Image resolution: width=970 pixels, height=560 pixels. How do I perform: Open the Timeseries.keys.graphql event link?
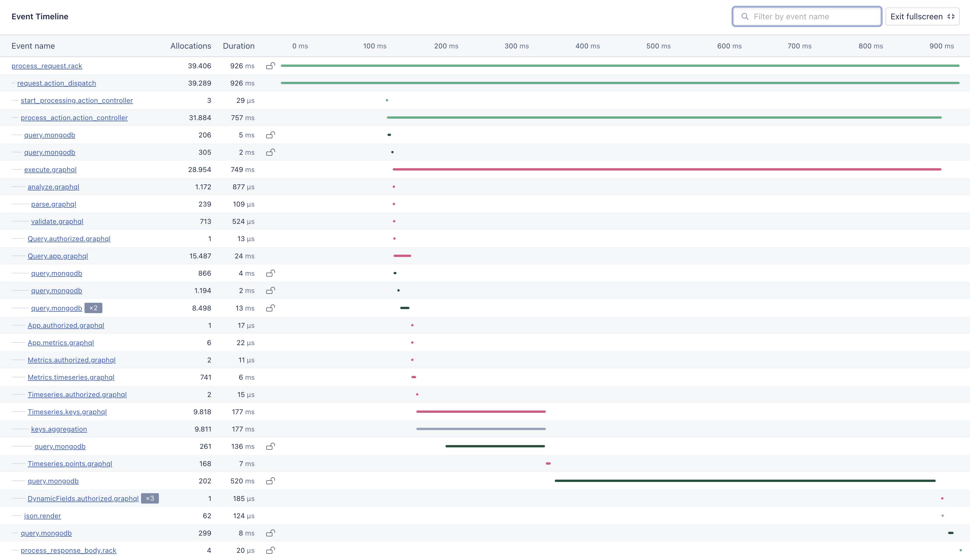[x=67, y=412]
